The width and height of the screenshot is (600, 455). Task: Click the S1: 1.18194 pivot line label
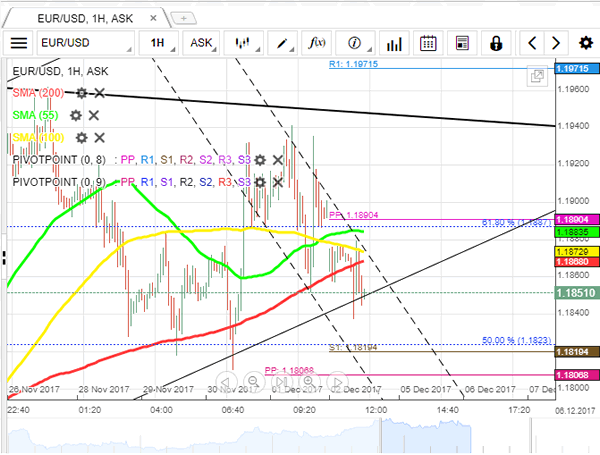pyautogui.click(x=353, y=347)
